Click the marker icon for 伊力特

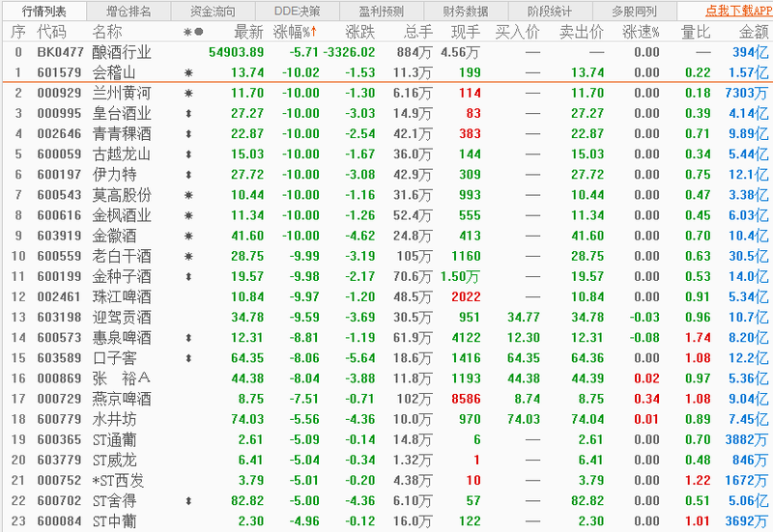pyautogui.click(x=188, y=175)
